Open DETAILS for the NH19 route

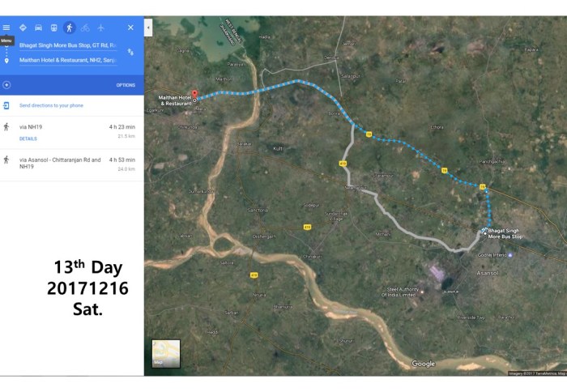click(x=28, y=138)
